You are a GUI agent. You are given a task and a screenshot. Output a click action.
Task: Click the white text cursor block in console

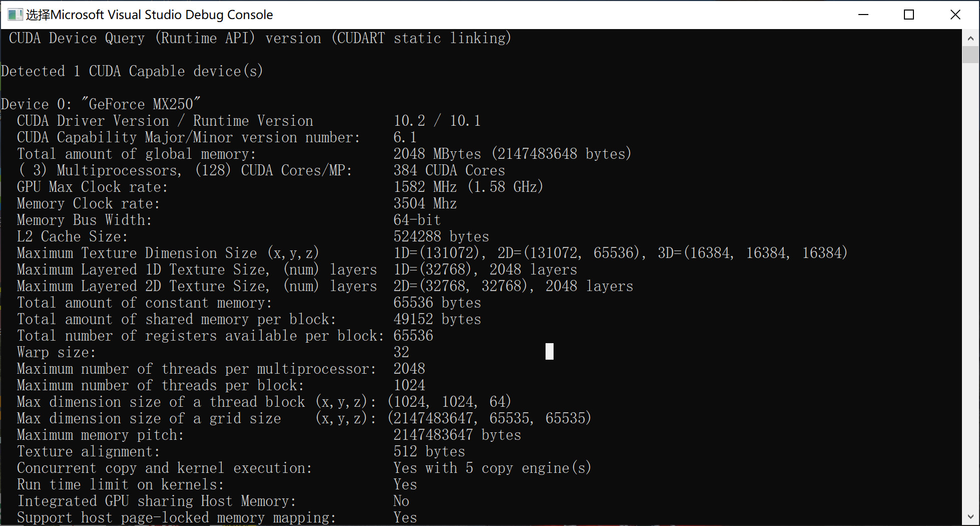[549, 351]
